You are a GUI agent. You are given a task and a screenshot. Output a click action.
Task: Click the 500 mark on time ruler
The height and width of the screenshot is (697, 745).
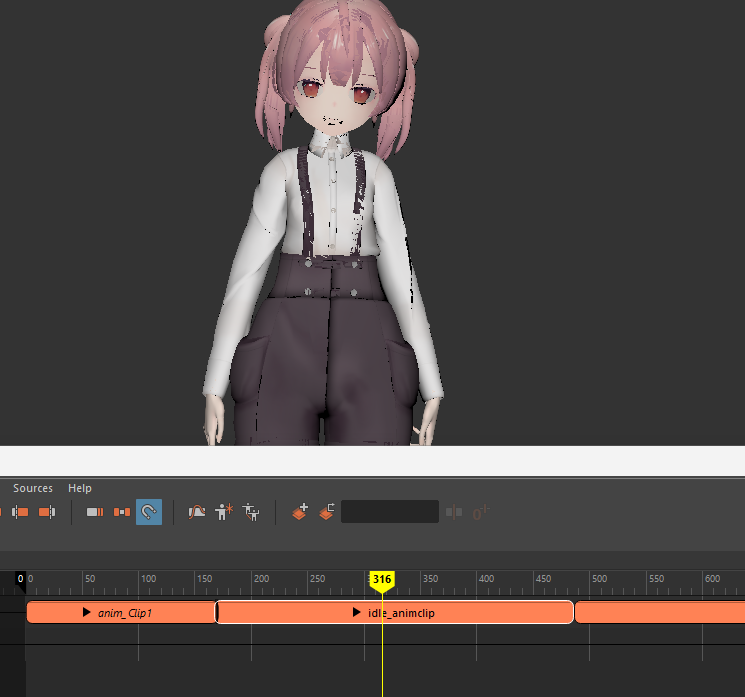[x=599, y=579]
